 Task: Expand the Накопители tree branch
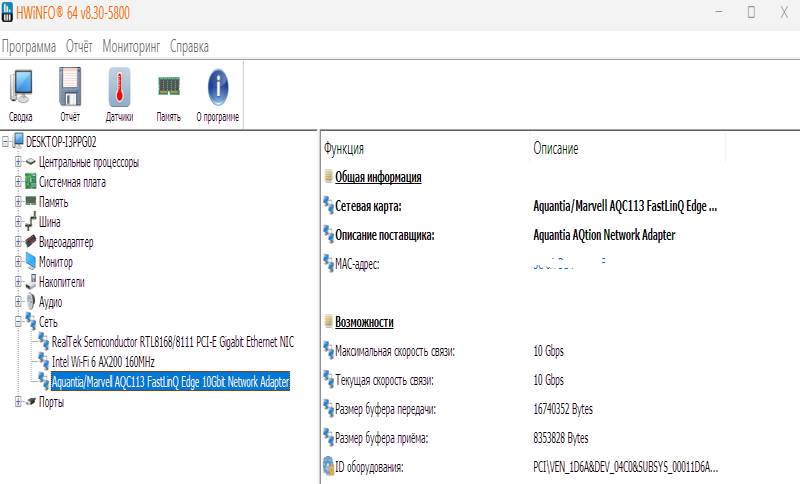(18, 282)
